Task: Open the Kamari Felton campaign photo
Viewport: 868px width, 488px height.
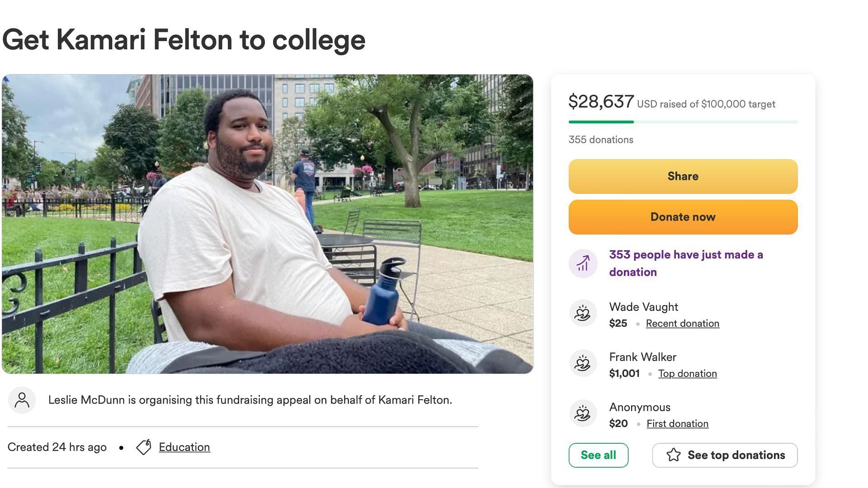Action: (268, 224)
